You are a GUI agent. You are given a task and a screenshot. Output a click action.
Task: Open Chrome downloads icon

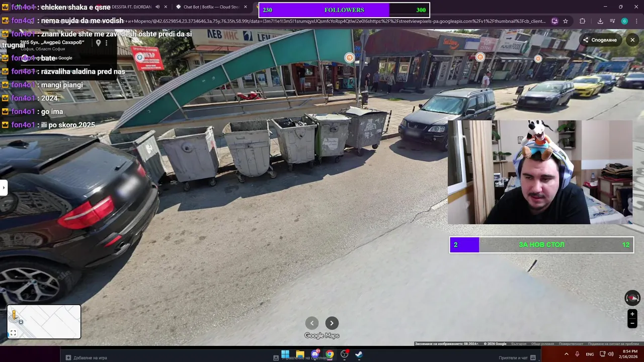click(x=600, y=21)
